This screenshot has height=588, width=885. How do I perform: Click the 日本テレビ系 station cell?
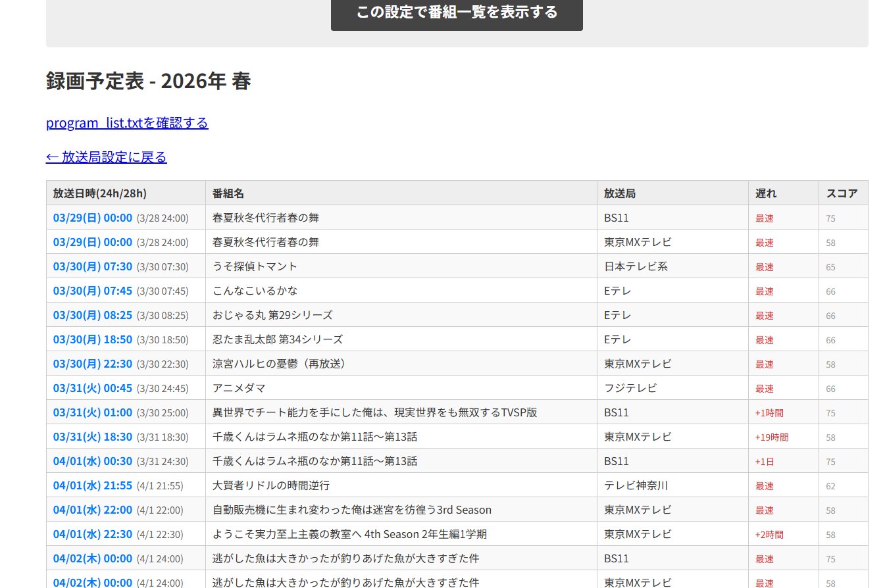coord(672,266)
